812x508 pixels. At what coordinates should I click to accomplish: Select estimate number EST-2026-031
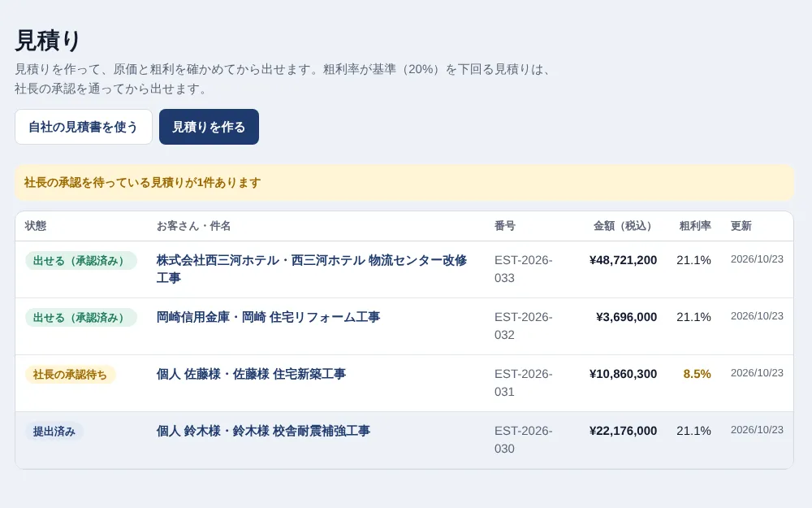pos(524,383)
